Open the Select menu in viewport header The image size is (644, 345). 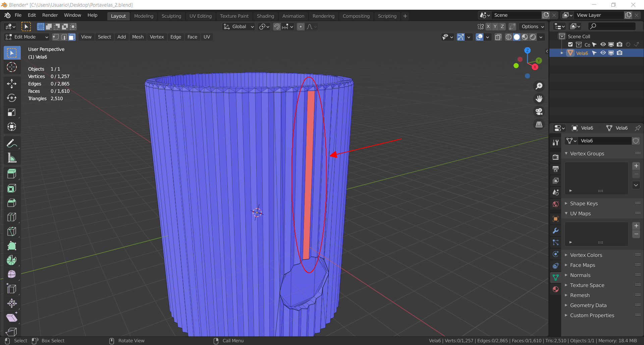pos(104,37)
